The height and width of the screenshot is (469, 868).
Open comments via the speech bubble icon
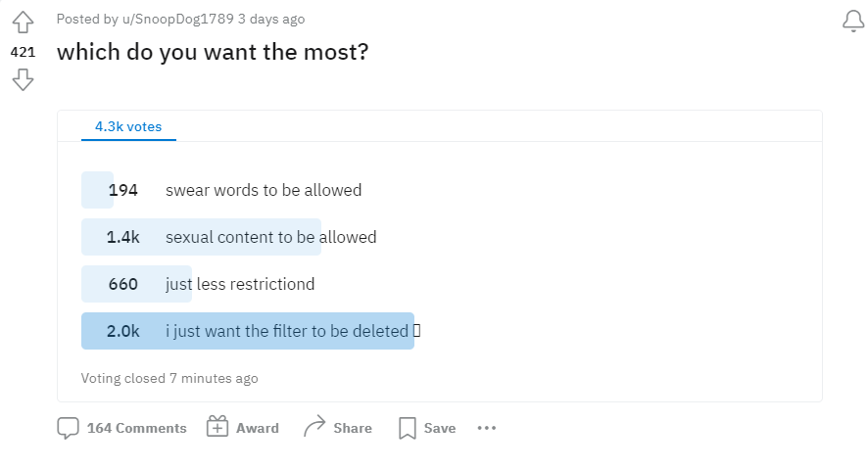[69, 428]
